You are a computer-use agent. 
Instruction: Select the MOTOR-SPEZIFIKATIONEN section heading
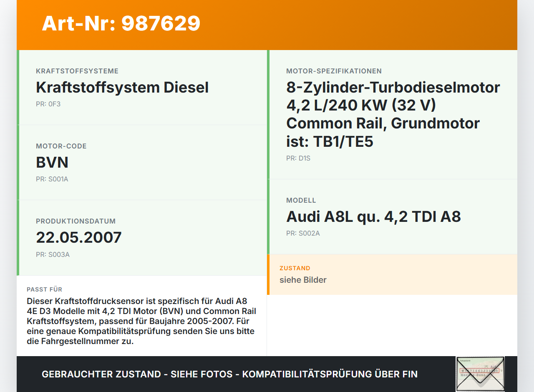334,71
